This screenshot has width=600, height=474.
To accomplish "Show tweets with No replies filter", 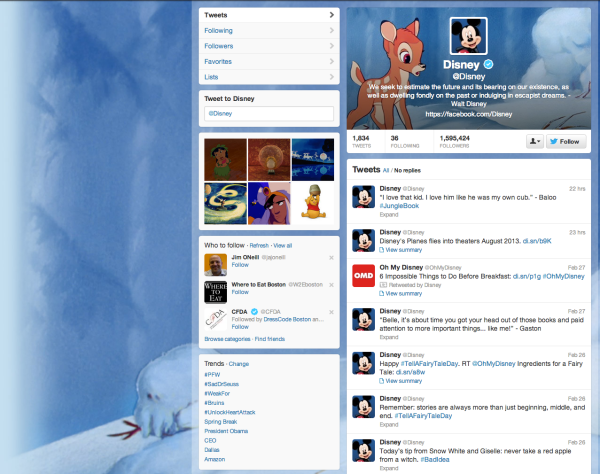I will 408,171.
